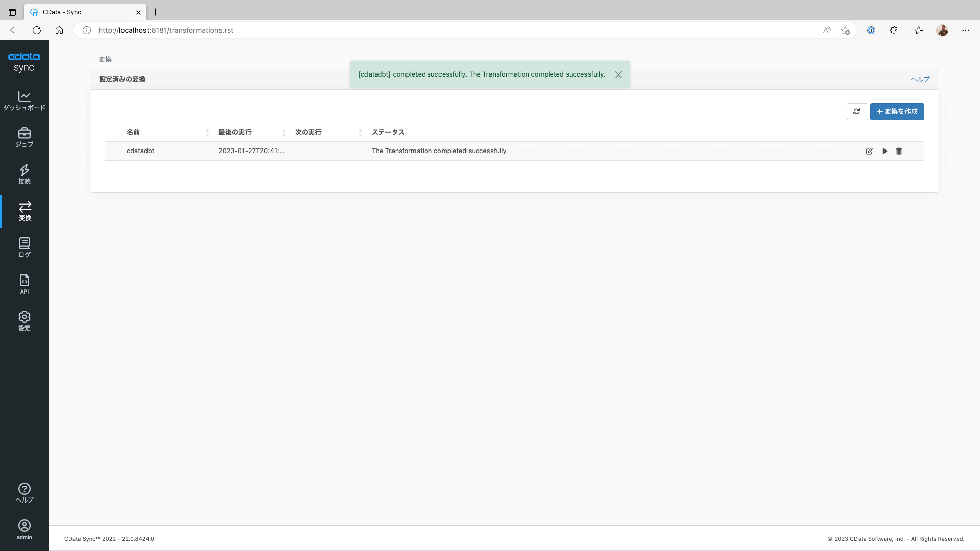Open the ダッシュボード dashboard sidebar icon
This screenshot has width=980, height=551.
24,101
